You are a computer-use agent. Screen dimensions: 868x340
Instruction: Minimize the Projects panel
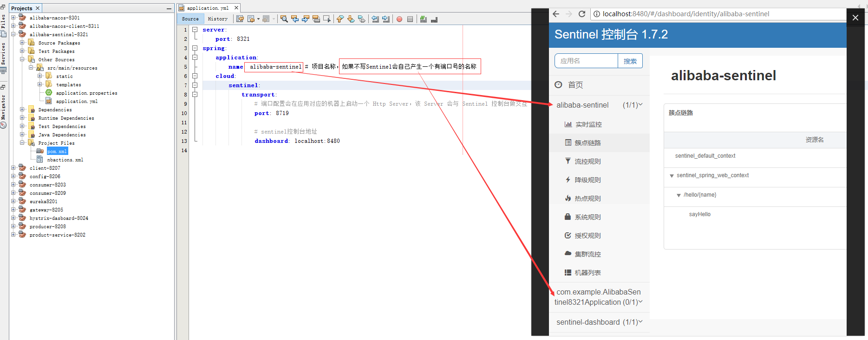click(x=169, y=8)
